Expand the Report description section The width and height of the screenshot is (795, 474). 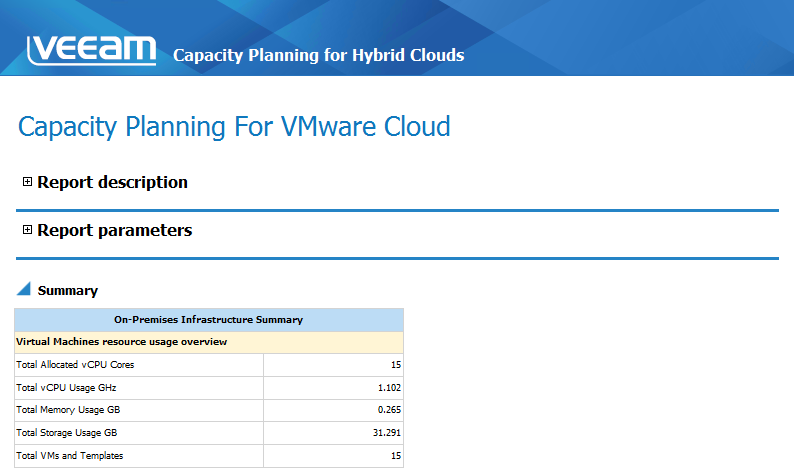pyautogui.click(x=27, y=181)
